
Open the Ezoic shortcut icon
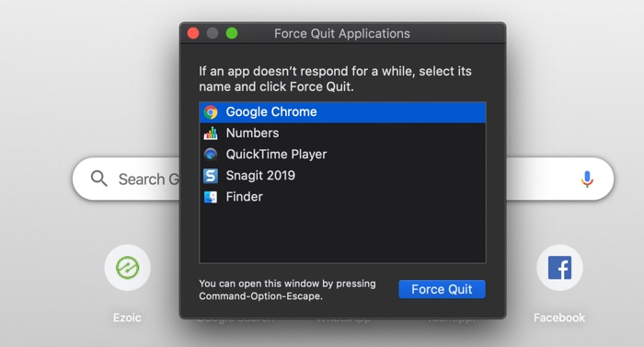(127, 268)
